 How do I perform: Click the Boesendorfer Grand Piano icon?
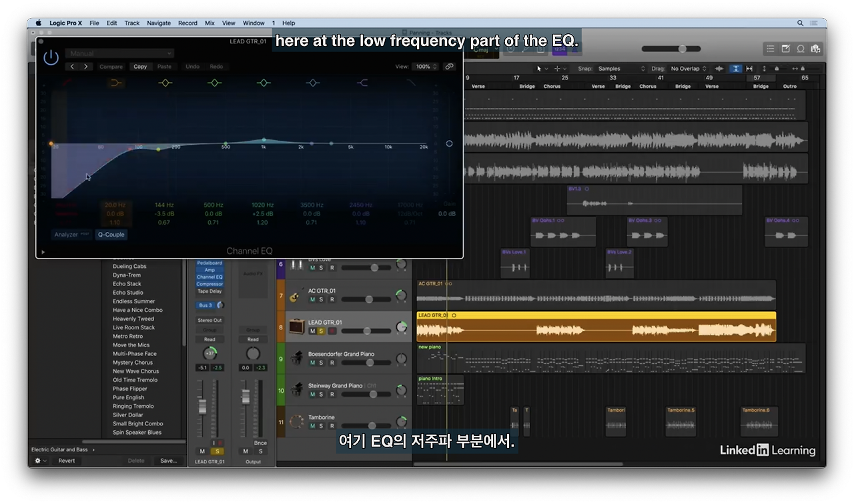[297, 359]
